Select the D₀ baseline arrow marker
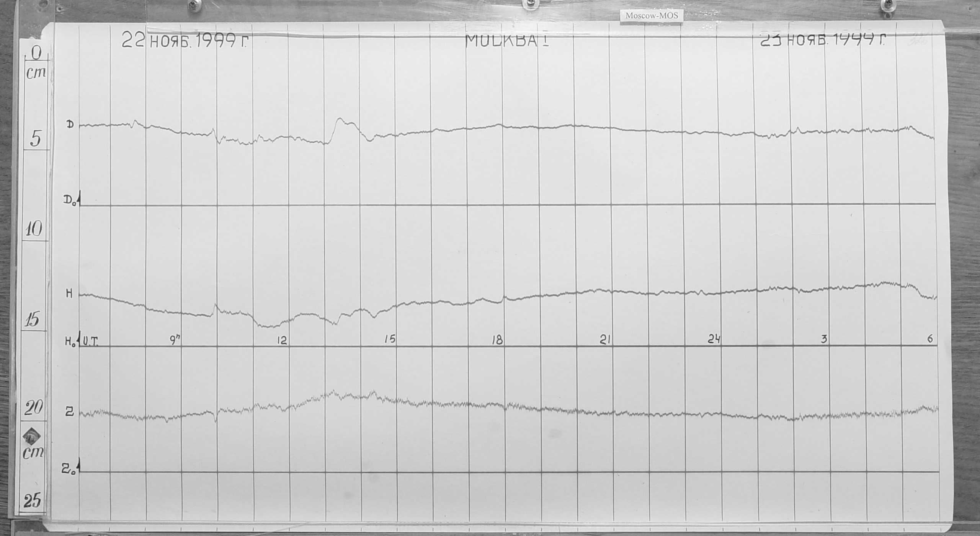Screen dimensions: 980x536 point(80,199)
